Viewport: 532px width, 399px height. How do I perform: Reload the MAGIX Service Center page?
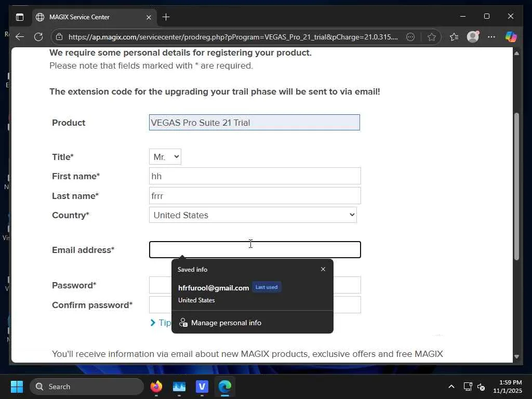coord(38,37)
